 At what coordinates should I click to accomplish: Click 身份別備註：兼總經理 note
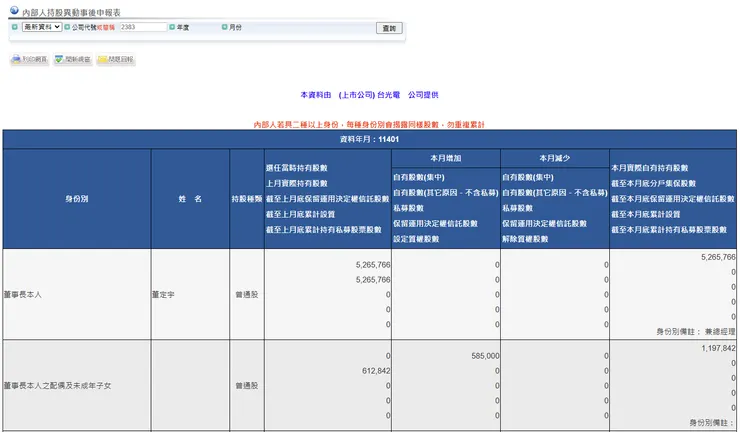click(696, 332)
